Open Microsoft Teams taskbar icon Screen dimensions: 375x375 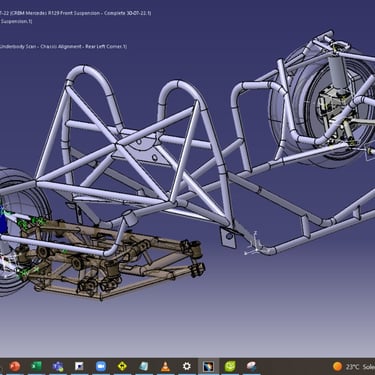[x=58, y=366]
